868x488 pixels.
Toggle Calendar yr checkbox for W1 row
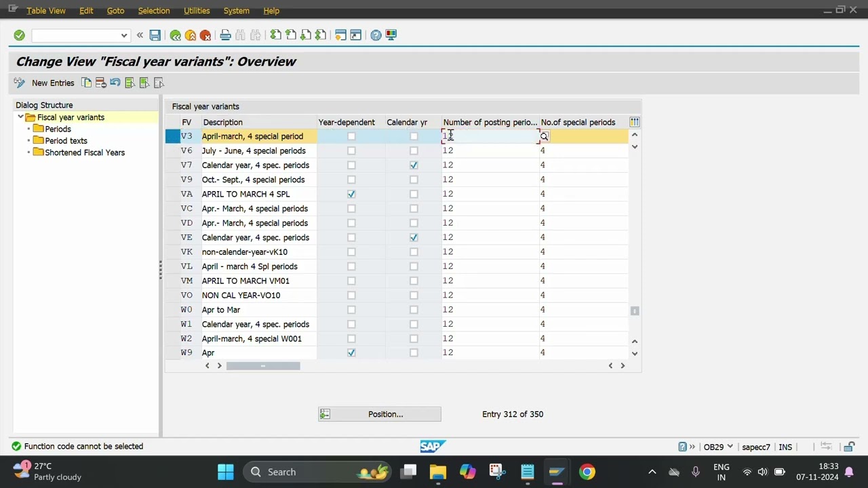point(414,324)
